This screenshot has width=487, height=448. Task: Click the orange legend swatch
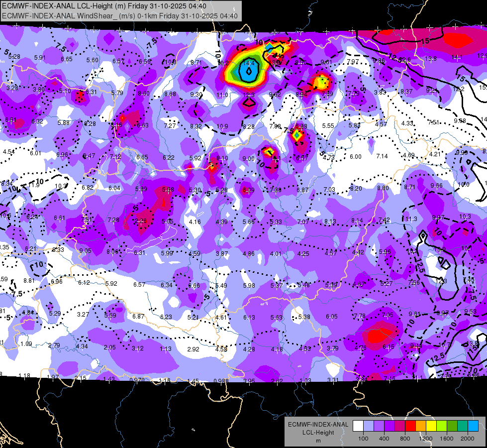421,426
